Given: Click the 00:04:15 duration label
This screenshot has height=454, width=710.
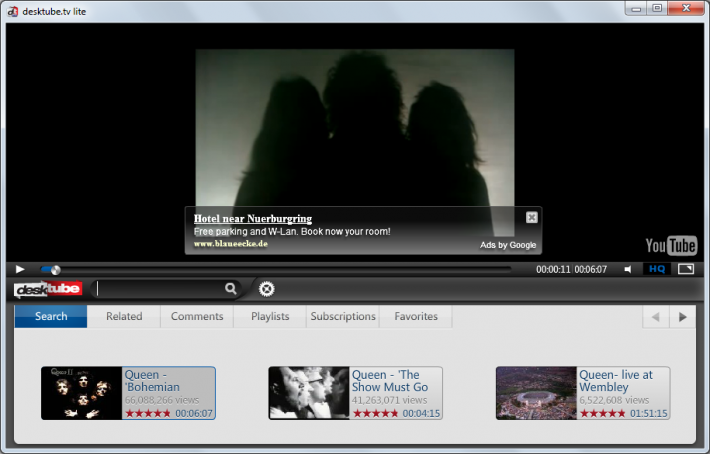Looking at the screenshot, I should [421, 413].
